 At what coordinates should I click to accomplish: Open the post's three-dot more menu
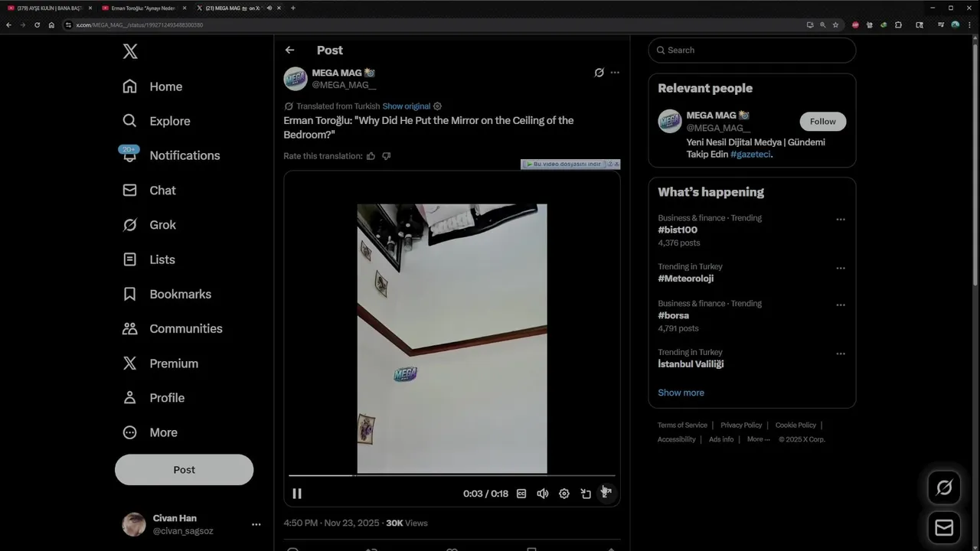pyautogui.click(x=615, y=73)
